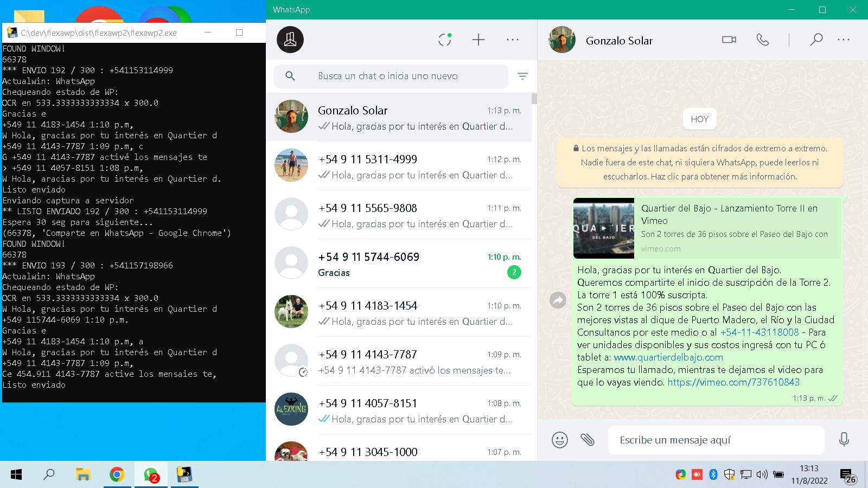This screenshot has width=868, height=488.
Task: Open Windows taskbar search
Action: (x=49, y=475)
